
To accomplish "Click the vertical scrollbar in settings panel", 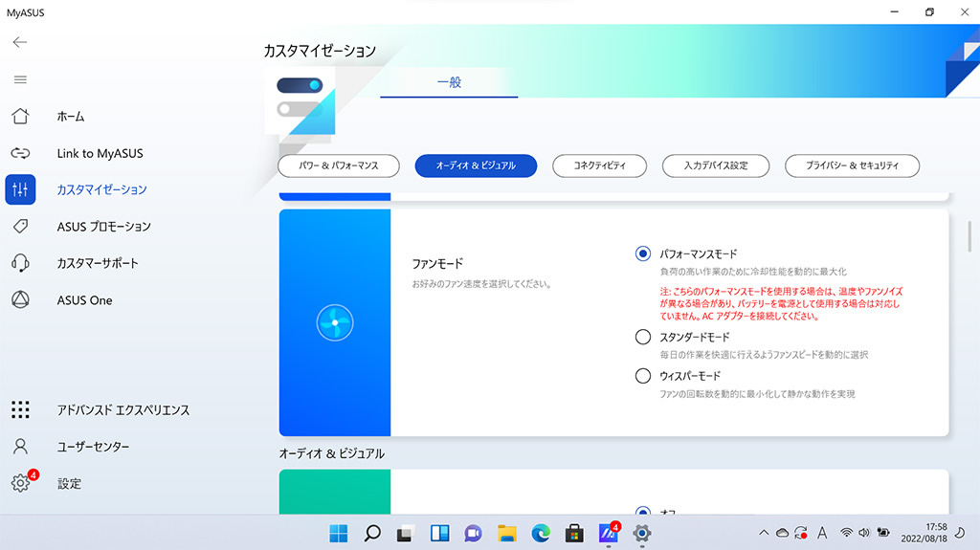I will click(969, 236).
